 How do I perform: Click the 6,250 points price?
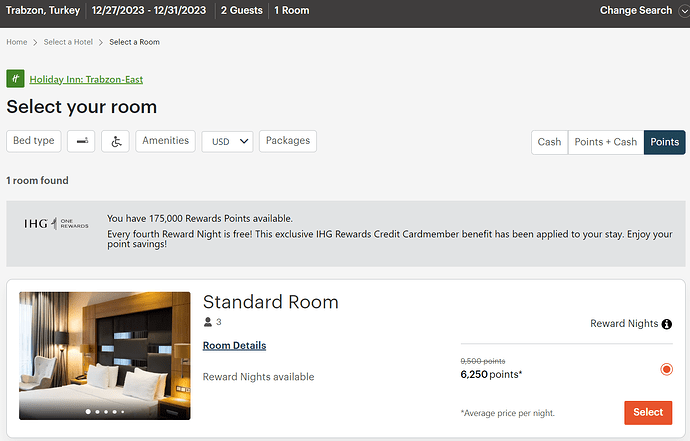(491, 375)
